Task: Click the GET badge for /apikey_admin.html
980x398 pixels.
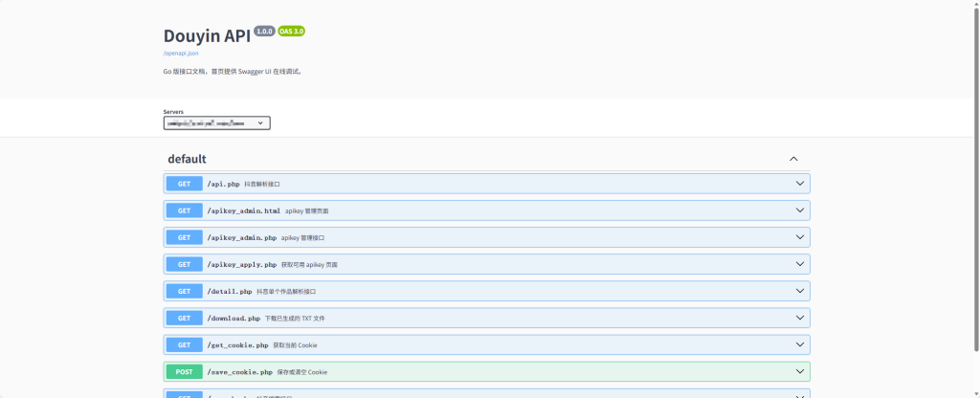Action: (185, 210)
